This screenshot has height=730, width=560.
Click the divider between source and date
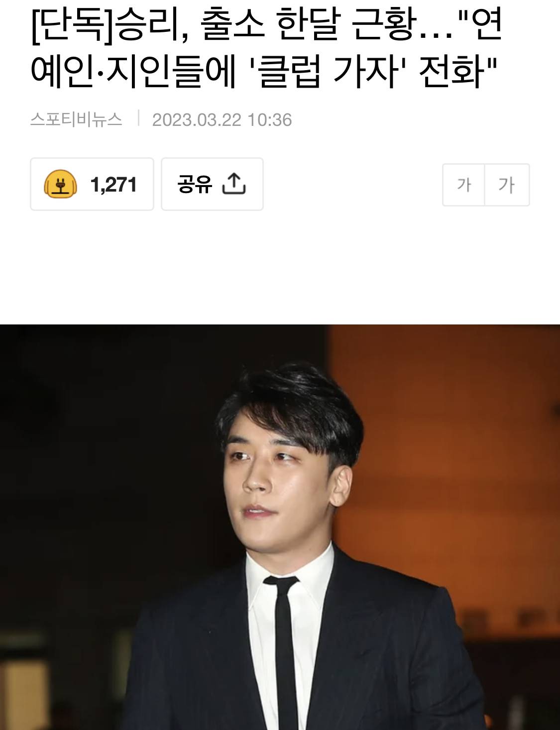pos(138,119)
